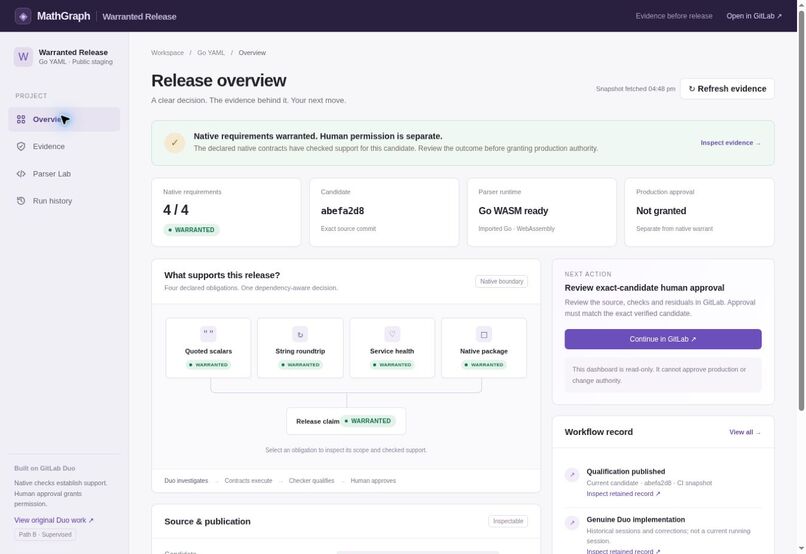Go to Run history in sidebar

point(64,201)
